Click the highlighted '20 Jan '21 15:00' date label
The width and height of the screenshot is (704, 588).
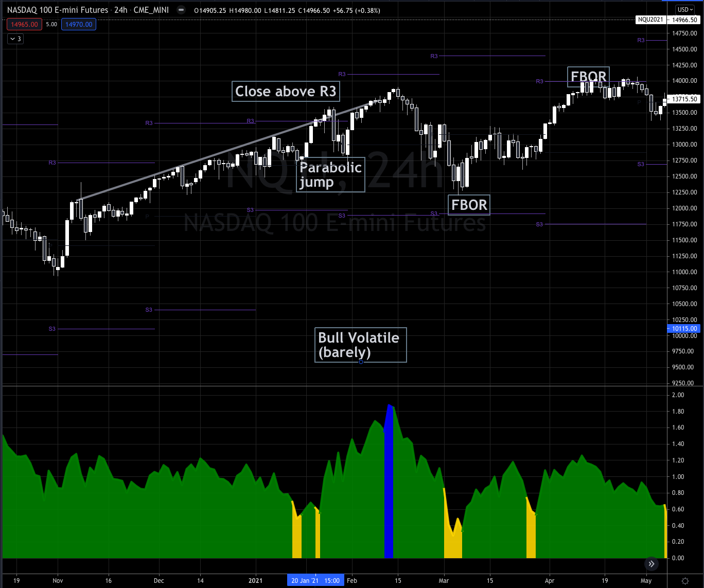point(315,581)
